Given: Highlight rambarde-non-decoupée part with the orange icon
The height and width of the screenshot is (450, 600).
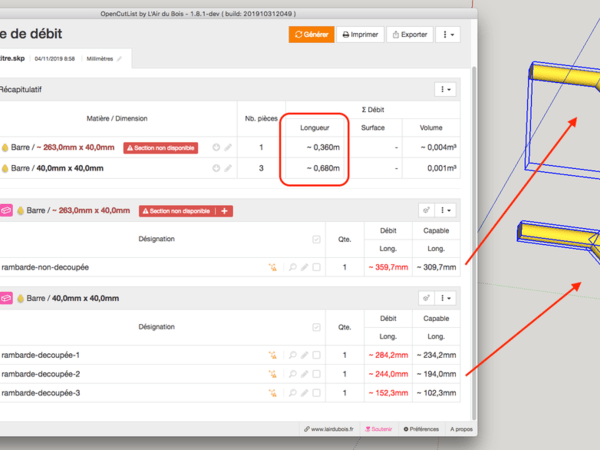Looking at the screenshot, I should [x=272, y=267].
